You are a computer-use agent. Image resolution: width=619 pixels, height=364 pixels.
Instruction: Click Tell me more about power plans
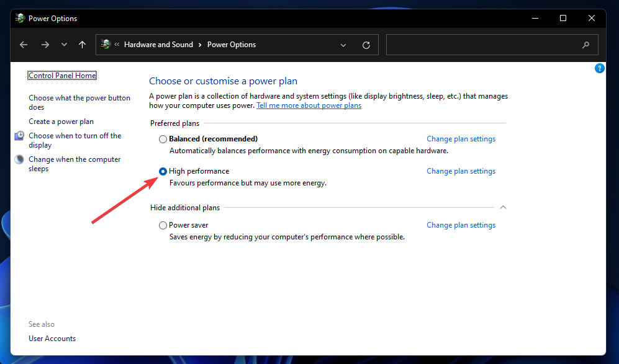point(309,105)
